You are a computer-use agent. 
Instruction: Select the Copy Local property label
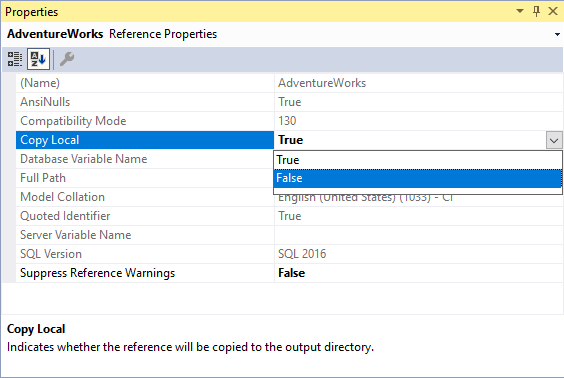click(x=145, y=140)
